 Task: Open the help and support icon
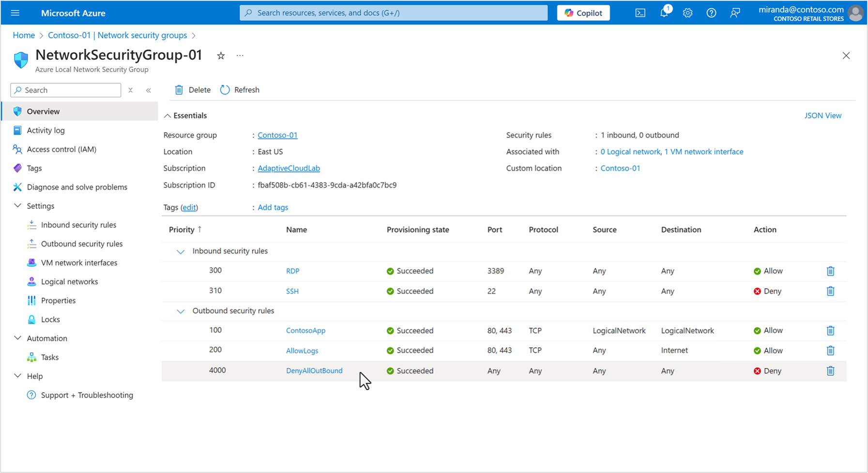711,13
